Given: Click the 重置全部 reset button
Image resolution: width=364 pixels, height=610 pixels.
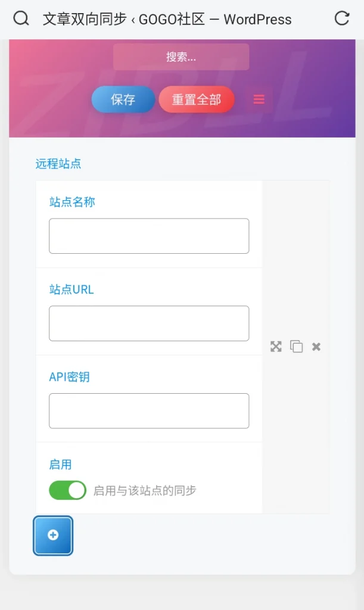Looking at the screenshot, I should [x=197, y=99].
